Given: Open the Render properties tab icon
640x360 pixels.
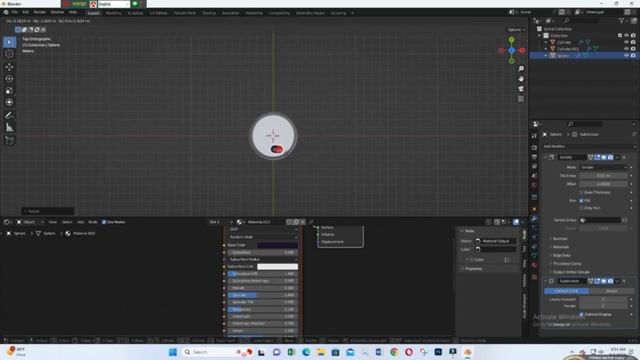Looking at the screenshot, I should [x=534, y=147].
